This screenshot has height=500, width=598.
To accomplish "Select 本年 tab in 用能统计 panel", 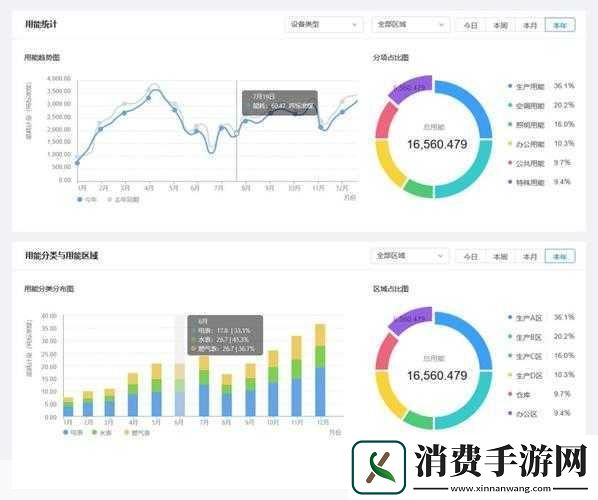I will (x=560, y=26).
